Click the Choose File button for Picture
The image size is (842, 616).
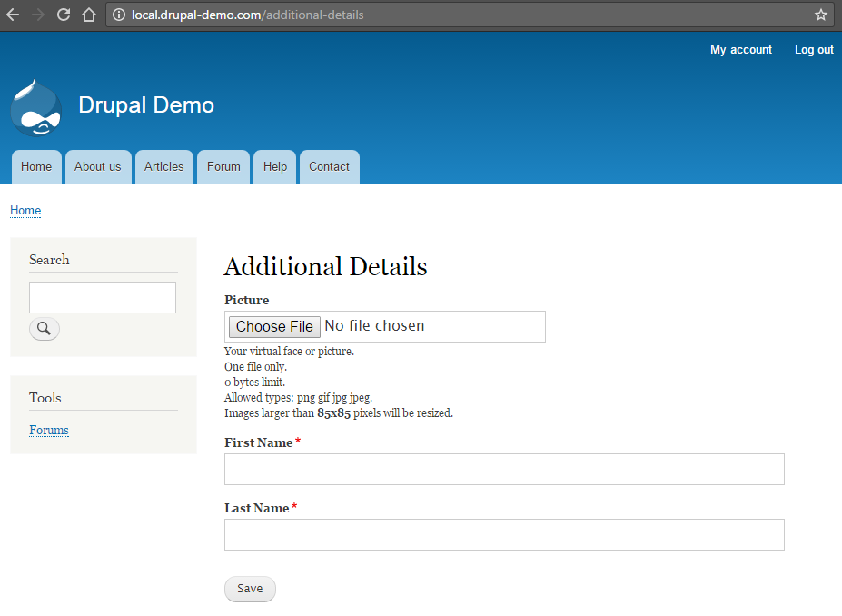[273, 326]
